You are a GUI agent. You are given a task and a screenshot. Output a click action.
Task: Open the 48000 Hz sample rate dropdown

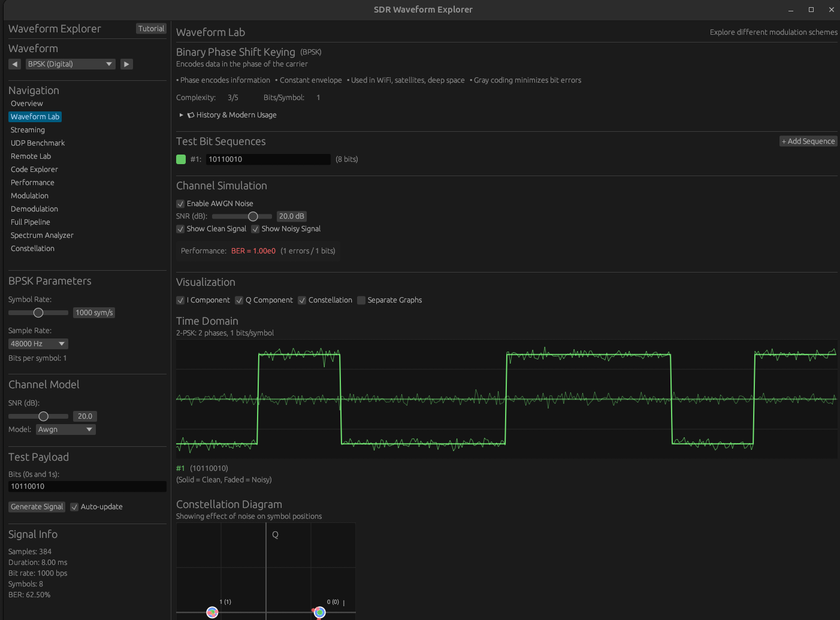pyautogui.click(x=38, y=344)
